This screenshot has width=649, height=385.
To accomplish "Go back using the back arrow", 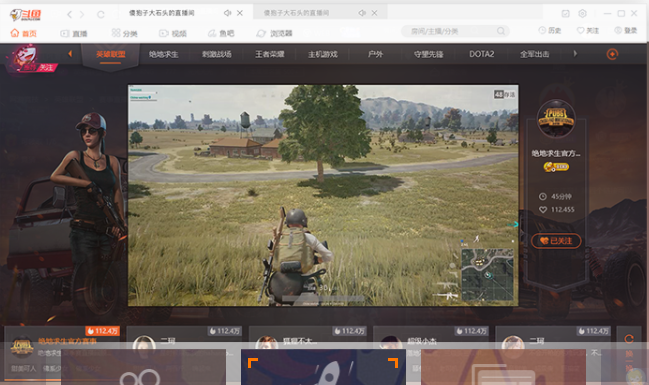I will coord(69,14).
